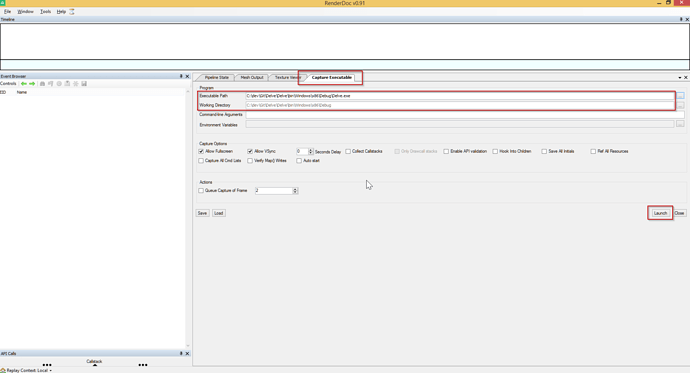Image resolution: width=690 pixels, height=373 pixels.
Task: Go to previous drawcall with green left arrow
Action: (24, 84)
